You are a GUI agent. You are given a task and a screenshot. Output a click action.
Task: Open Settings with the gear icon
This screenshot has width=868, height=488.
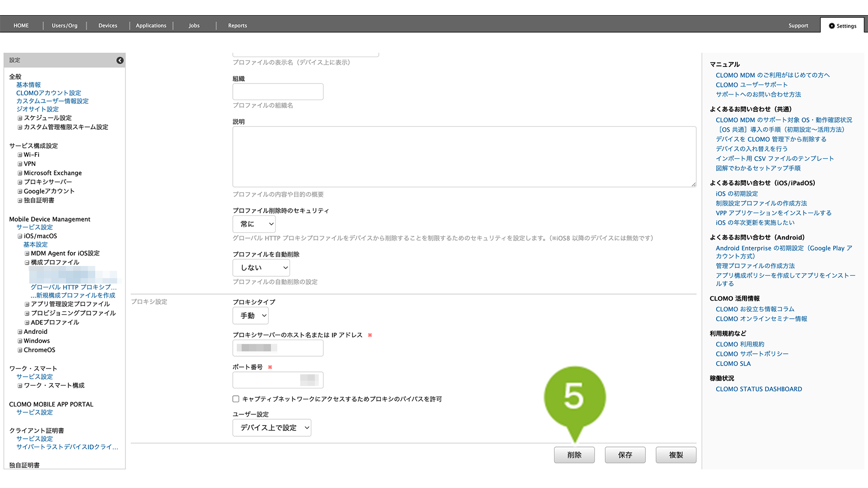point(842,26)
